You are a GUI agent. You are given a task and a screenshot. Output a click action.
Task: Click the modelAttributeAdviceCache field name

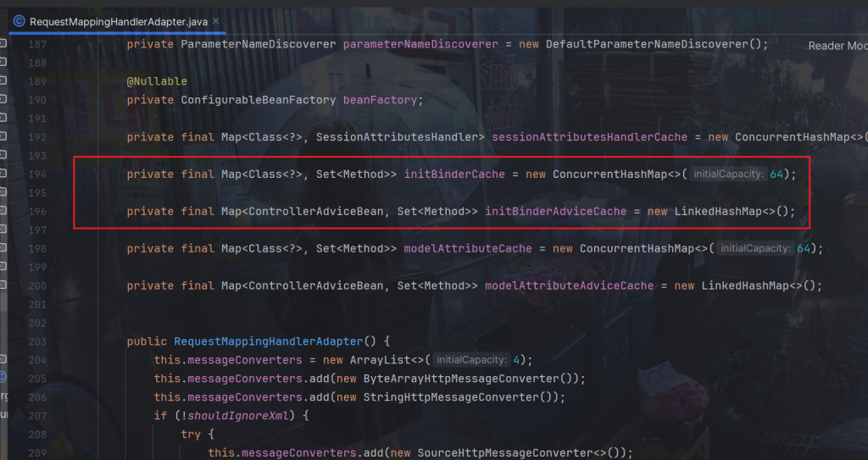[569, 286]
